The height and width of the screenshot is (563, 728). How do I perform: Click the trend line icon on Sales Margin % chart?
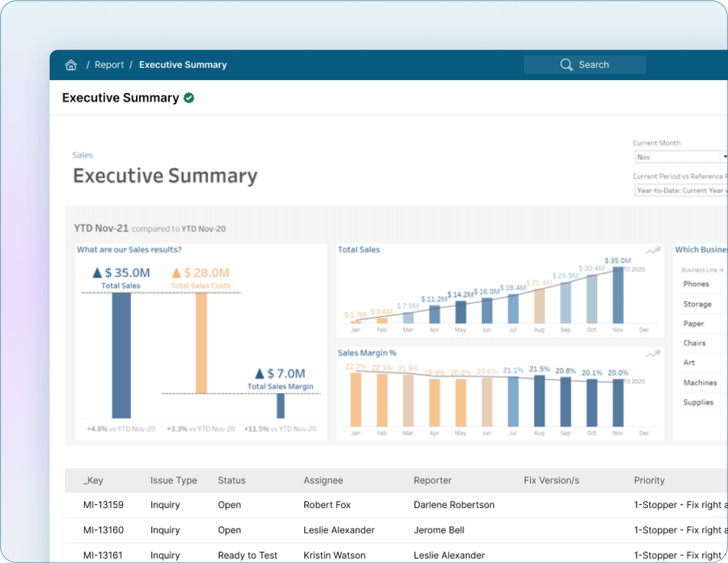653,353
